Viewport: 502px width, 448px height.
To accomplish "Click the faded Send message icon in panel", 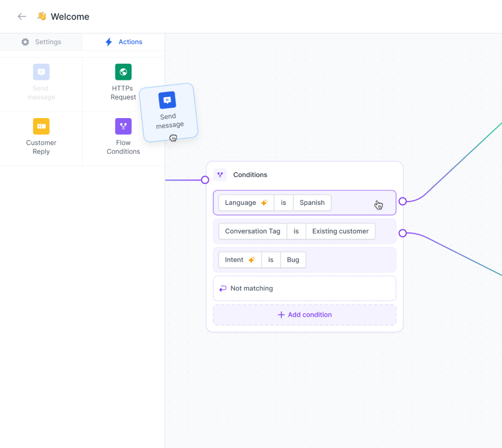I will point(41,72).
